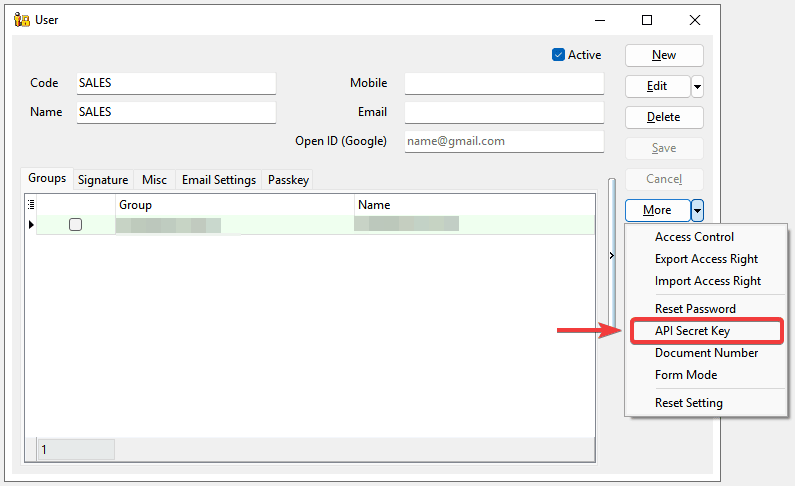
Task: Switch to the Signature tab
Action: click(x=103, y=180)
